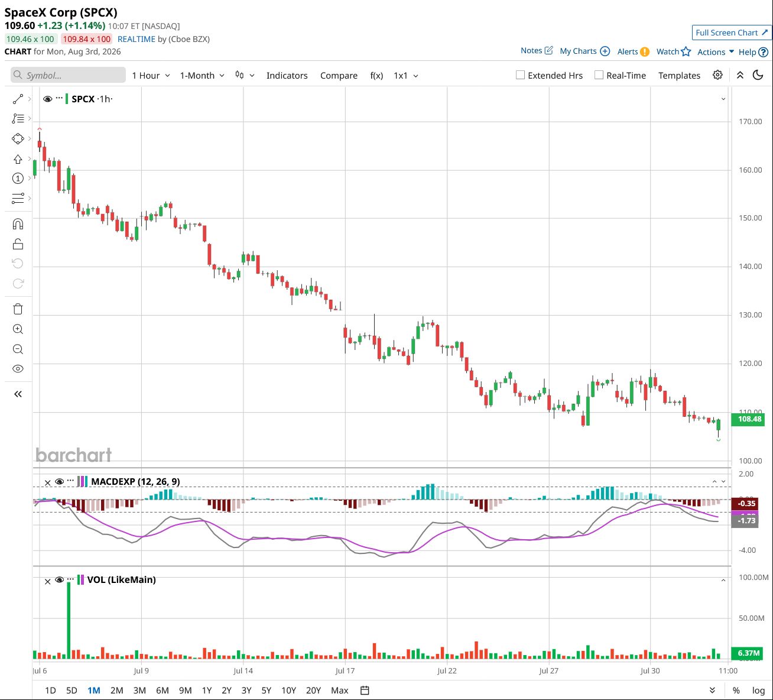Open VOL more-options dots
The width and height of the screenshot is (773, 700).
point(71,579)
